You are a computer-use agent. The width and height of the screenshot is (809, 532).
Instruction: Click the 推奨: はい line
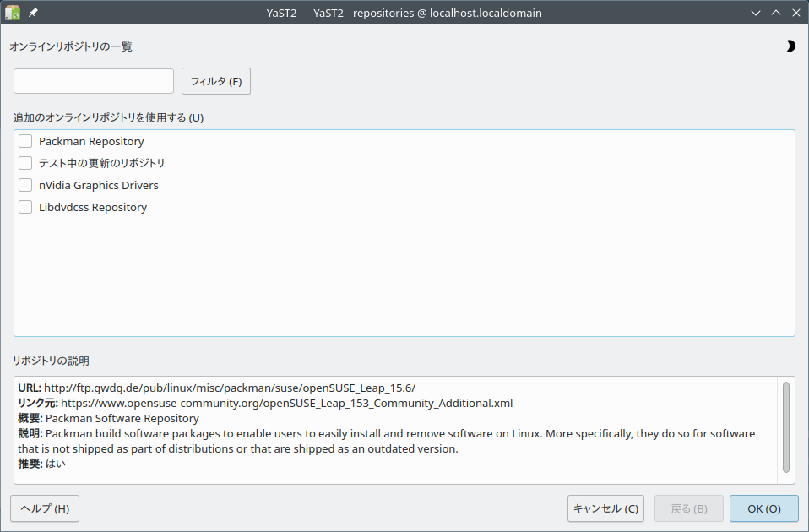pos(41,464)
